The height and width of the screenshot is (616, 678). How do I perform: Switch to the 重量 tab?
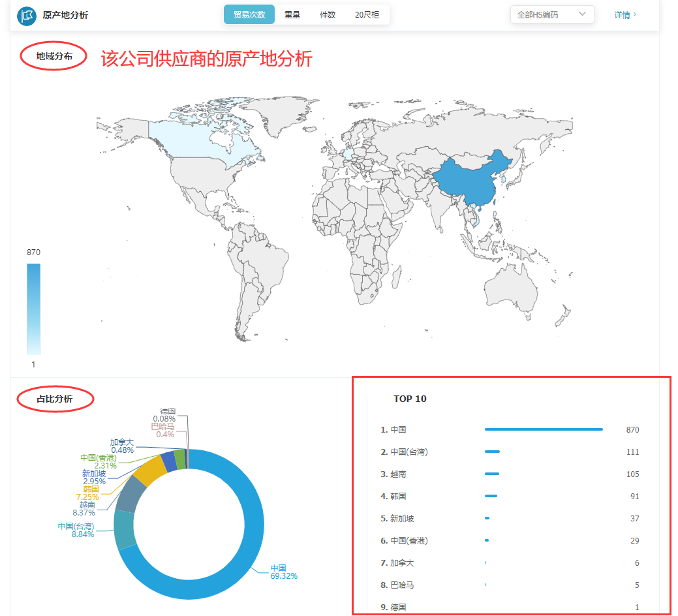292,14
